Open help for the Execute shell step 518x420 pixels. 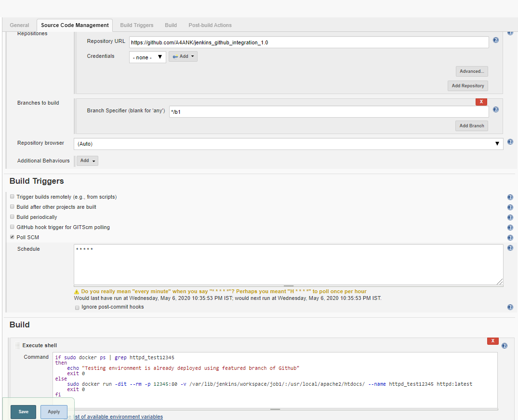pyautogui.click(x=504, y=345)
